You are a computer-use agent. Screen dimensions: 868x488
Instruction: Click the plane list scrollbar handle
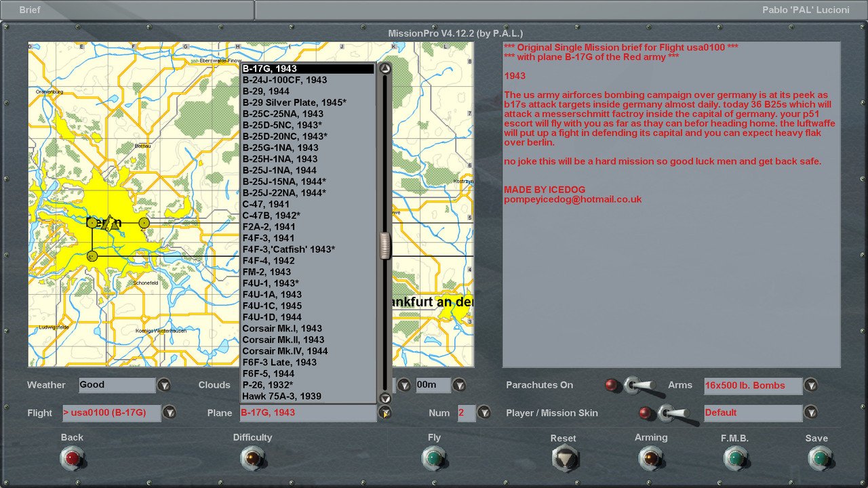[385, 245]
